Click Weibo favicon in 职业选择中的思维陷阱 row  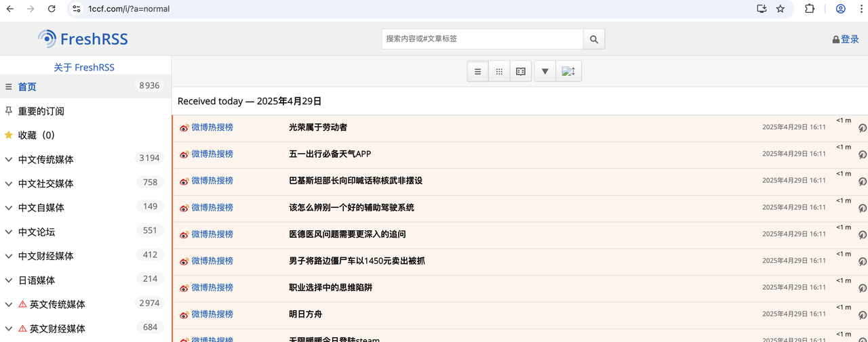184,288
